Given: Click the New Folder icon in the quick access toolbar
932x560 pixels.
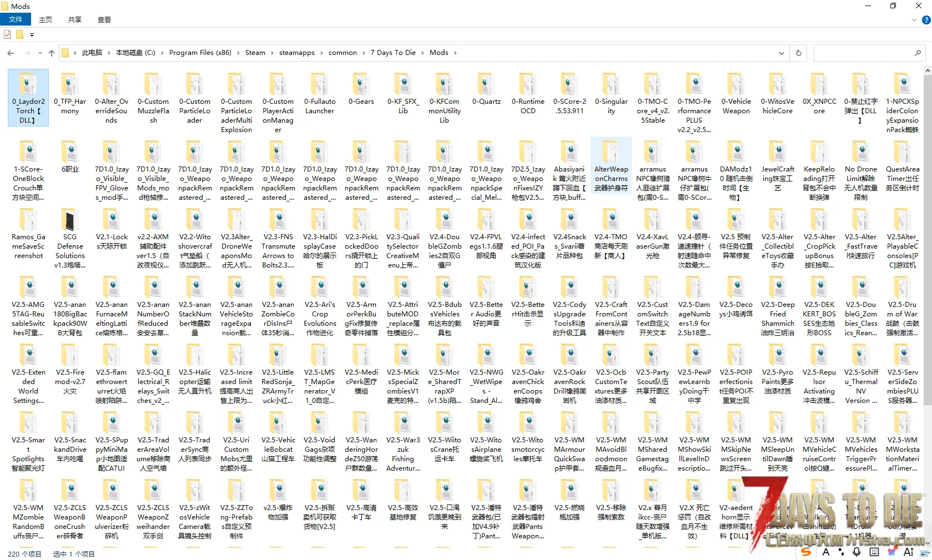Looking at the screenshot, I should click(x=19, y=35).
